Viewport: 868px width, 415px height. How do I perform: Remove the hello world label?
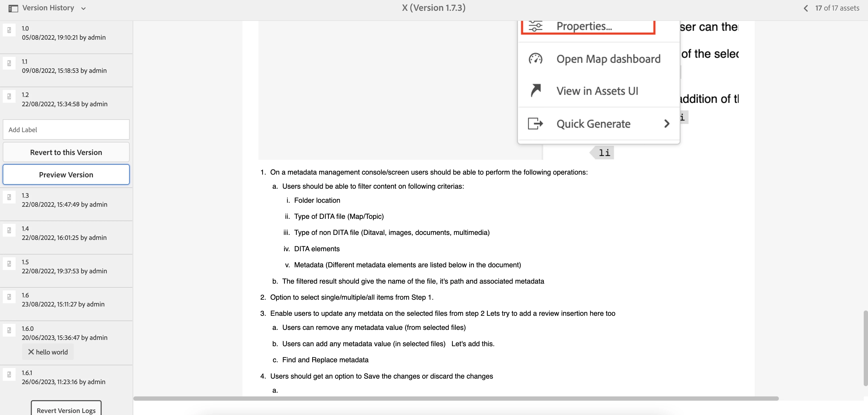(x=31, y=352)
